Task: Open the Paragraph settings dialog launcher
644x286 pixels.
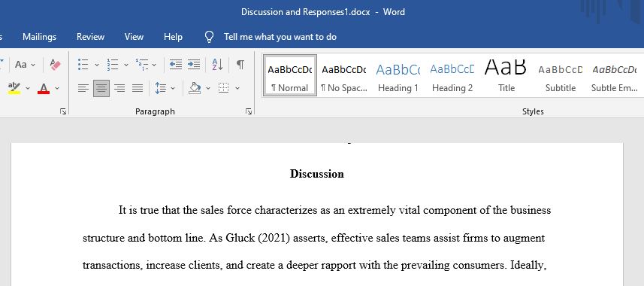Action: pyautogui.click(x=249, y=111)
